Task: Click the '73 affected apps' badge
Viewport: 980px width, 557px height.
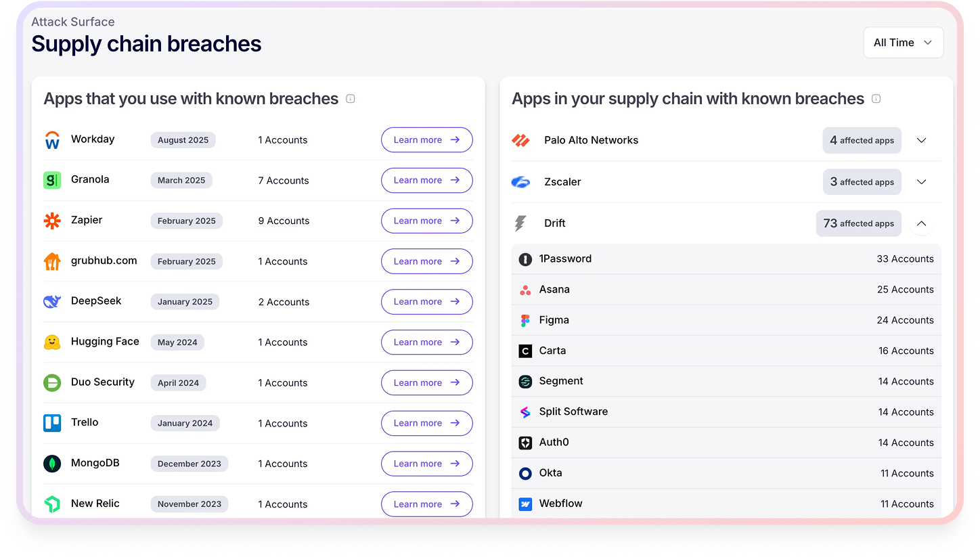Action: click(858, 223)
